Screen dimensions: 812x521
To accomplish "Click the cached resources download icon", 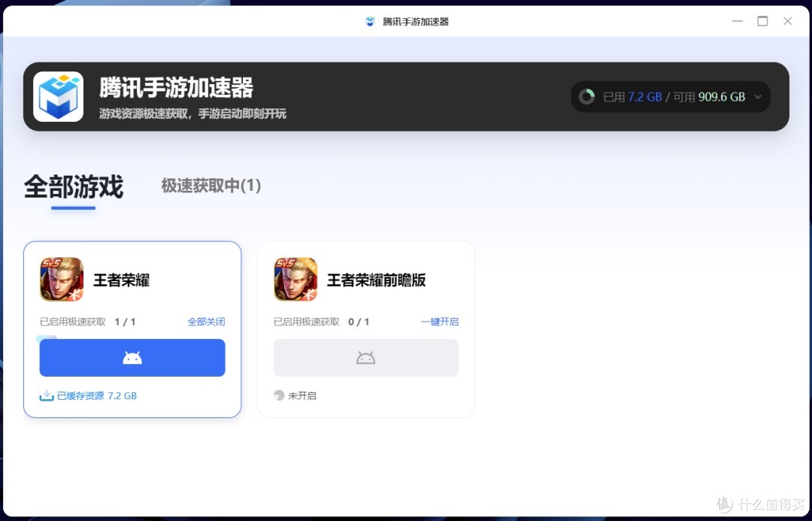I will 47,395.
